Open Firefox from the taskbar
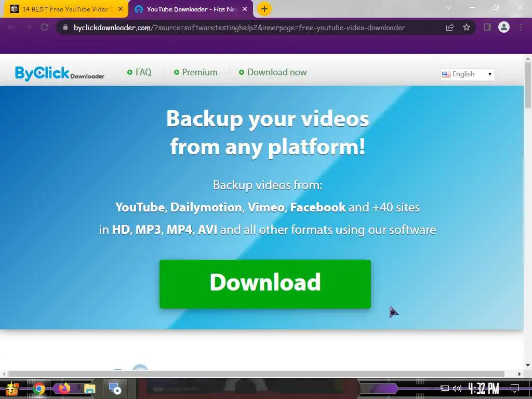This screenshot has height=399, width=532. [x=64, y=389]
